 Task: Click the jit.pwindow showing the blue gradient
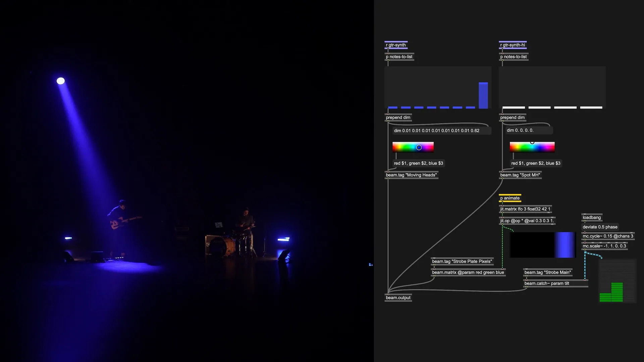pyautogui.click(x=542, y=245)
